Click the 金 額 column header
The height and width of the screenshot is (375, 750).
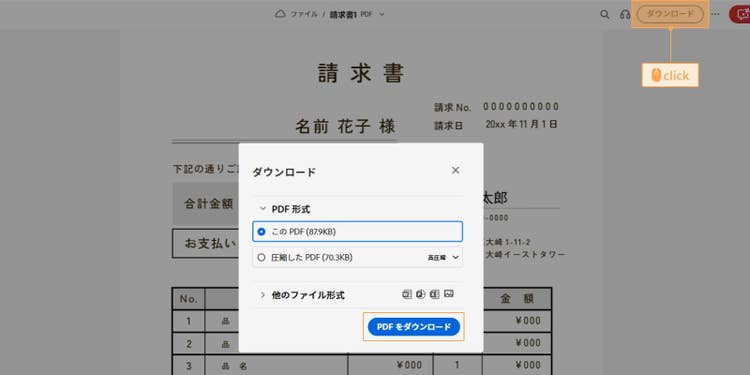pyautogui.click(x=517, y=299)
